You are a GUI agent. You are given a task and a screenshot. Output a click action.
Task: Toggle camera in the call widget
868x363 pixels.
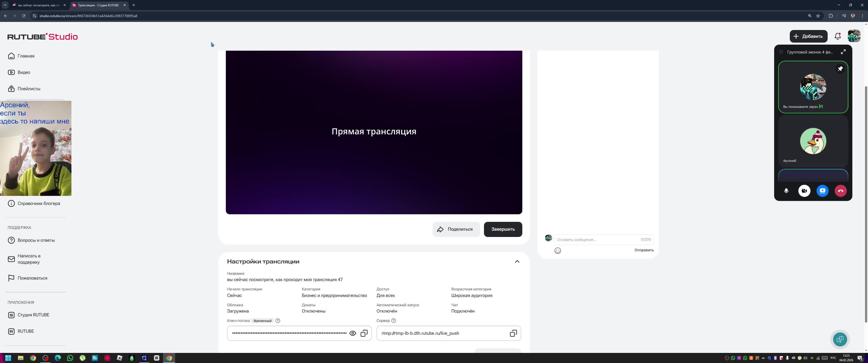point(804,191)
